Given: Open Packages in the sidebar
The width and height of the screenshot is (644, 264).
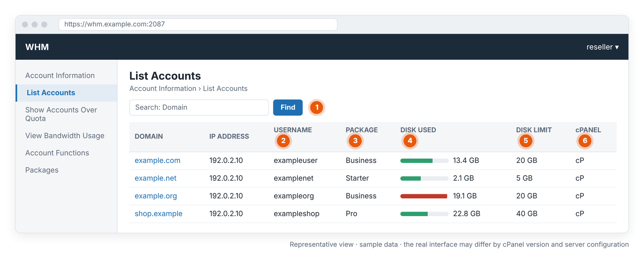Looking at the screenshot, I should (x=42, y=170).
